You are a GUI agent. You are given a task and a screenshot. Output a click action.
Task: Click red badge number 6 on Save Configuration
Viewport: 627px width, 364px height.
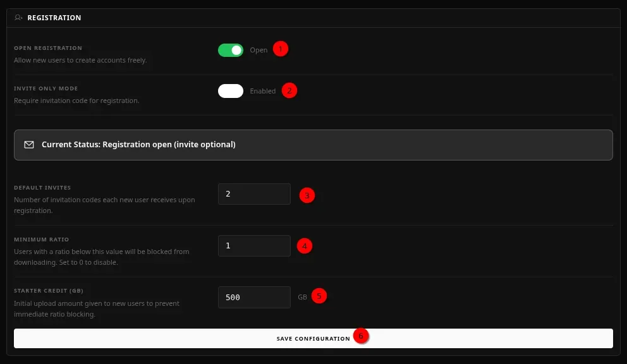coord(361,336)
